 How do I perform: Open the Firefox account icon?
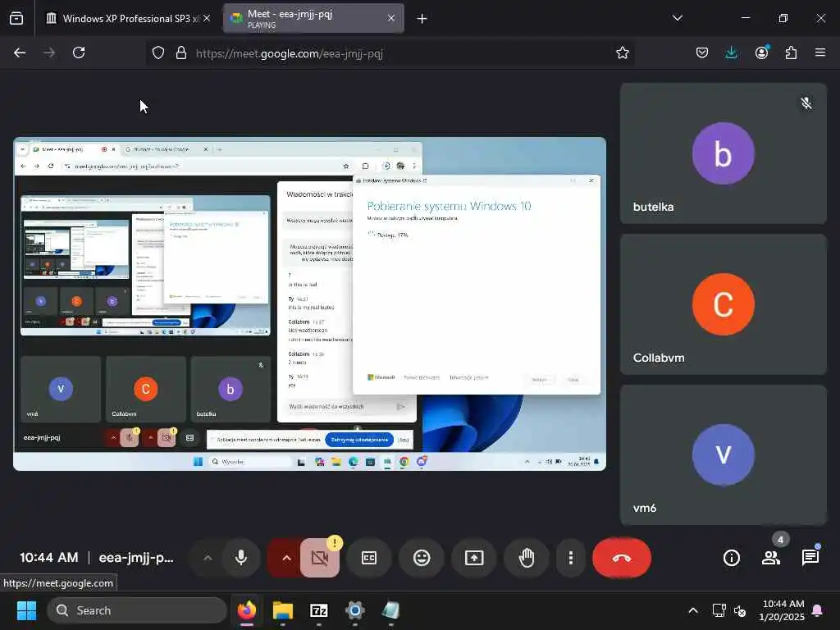point(762,52)
